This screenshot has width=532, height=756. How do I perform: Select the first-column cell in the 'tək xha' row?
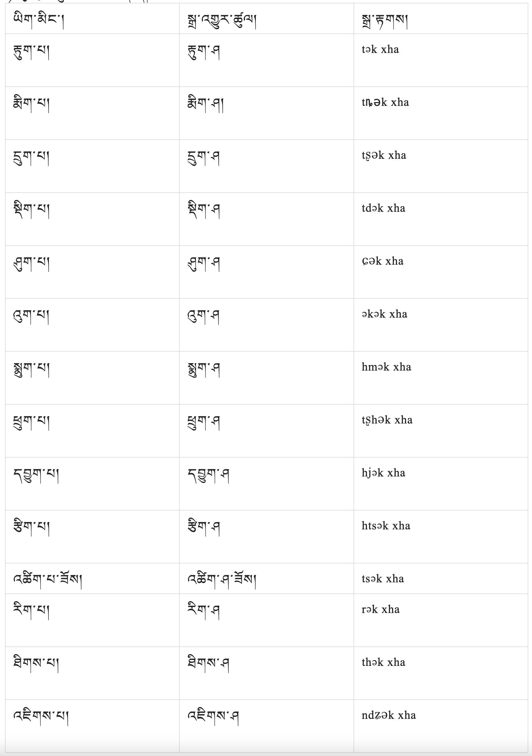click(x=92, y=60)
